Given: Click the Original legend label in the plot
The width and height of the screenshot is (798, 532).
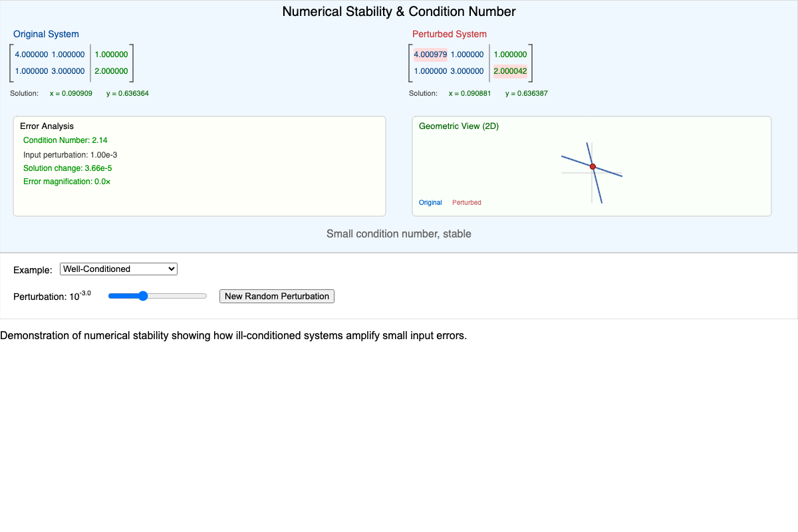Looking at the screenshot, I should 430,202.
